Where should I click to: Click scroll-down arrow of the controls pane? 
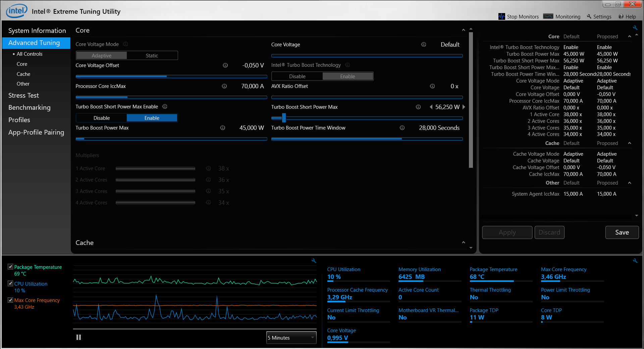[x=471, y=248]
